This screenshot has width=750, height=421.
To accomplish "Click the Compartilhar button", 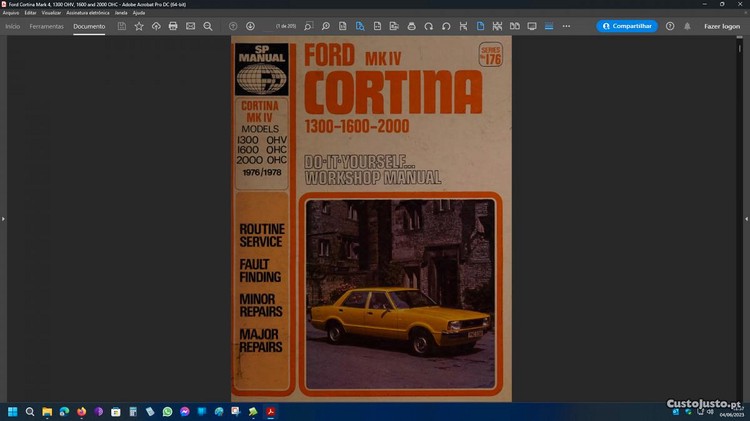I will point(627,26).
